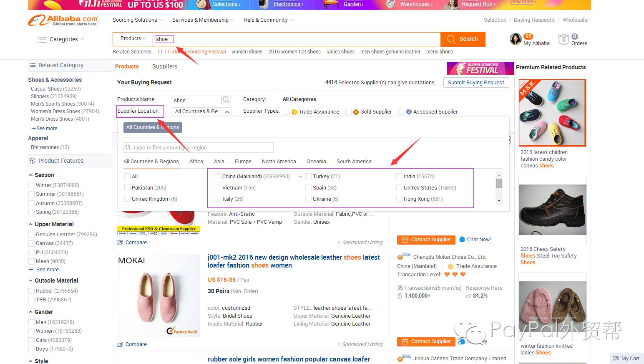Switch to the Suppliers tab
The height and width of the screenshot is (364, 644).
pos(165,66)
